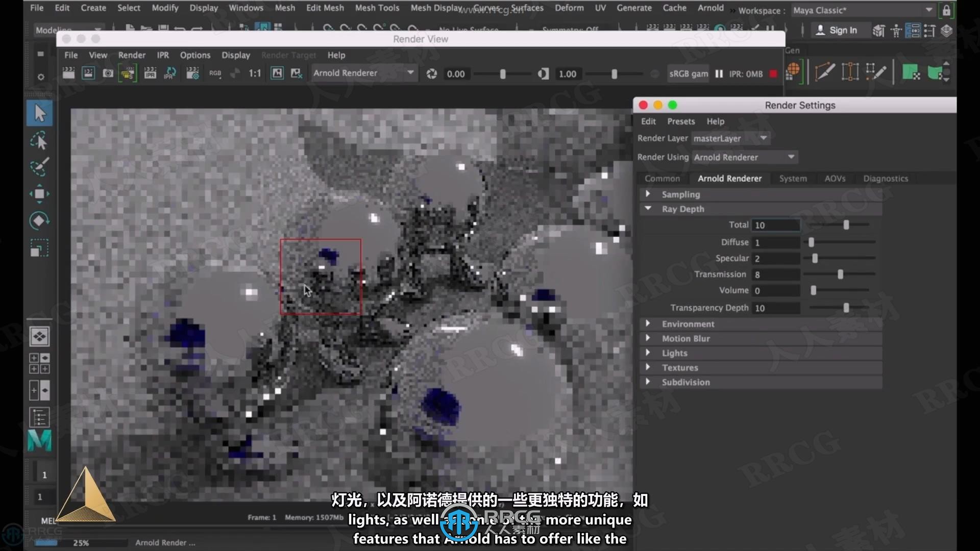Viewport: 980px width, 551px height.
Task: Select the Multi-Cut knife shelf icon
Action: (x=825, y=72)
